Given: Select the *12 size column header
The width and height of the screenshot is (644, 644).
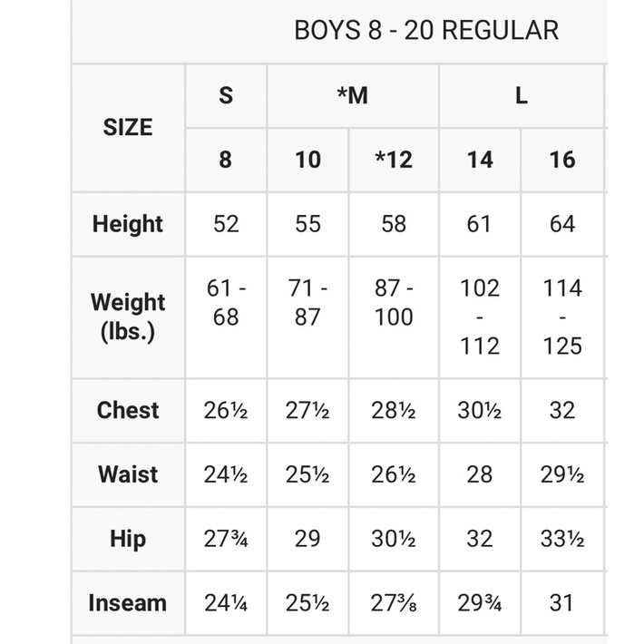Looking at the screenshot, I should [394, 160].
